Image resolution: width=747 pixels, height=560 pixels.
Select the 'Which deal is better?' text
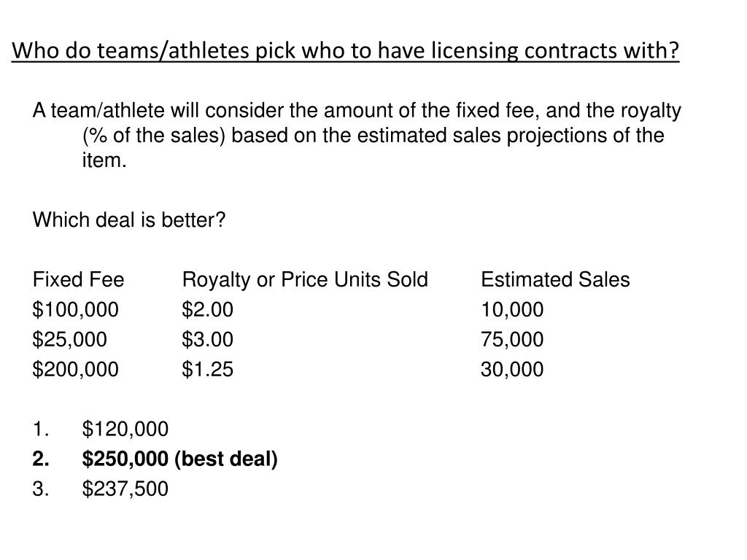point(128,220)
